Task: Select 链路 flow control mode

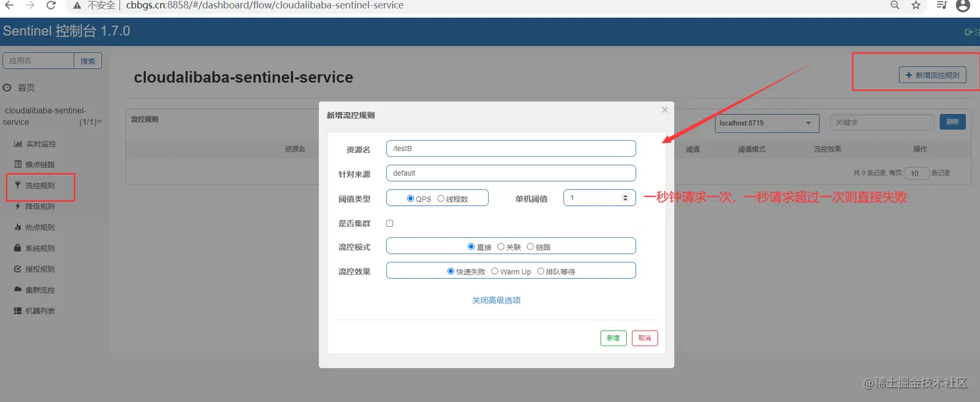Action: pos(530,246)
